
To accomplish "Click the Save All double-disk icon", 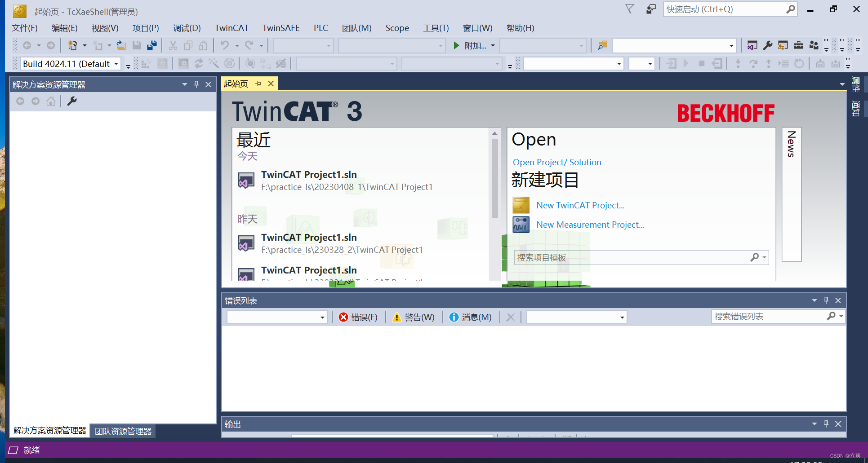I will coord(152,45).
